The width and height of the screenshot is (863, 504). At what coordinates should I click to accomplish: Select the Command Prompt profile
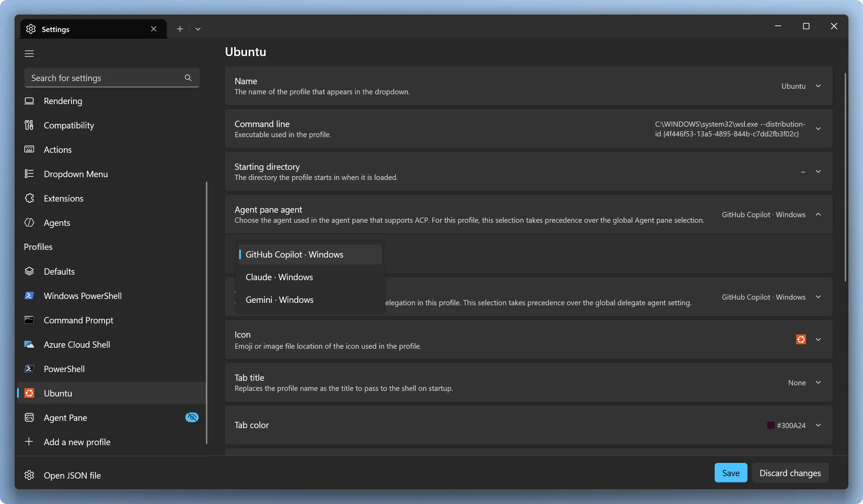pyautogui.click(x=111, y=320)
